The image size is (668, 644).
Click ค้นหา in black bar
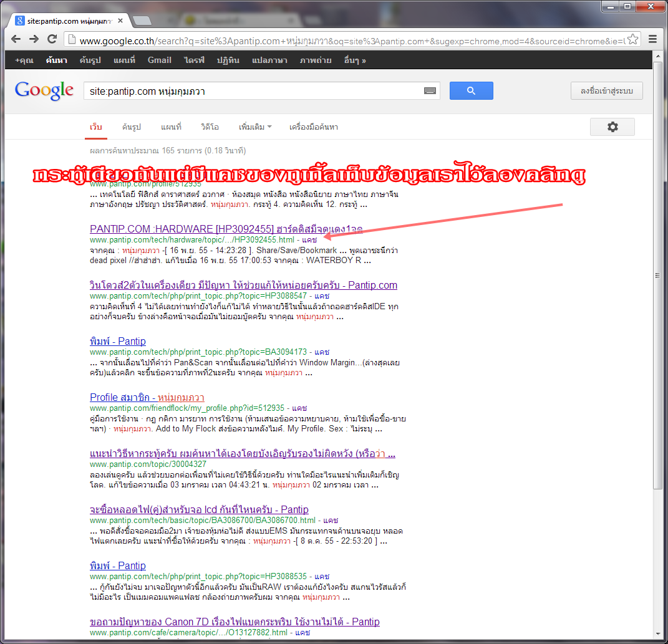click(x=56, y=60)
